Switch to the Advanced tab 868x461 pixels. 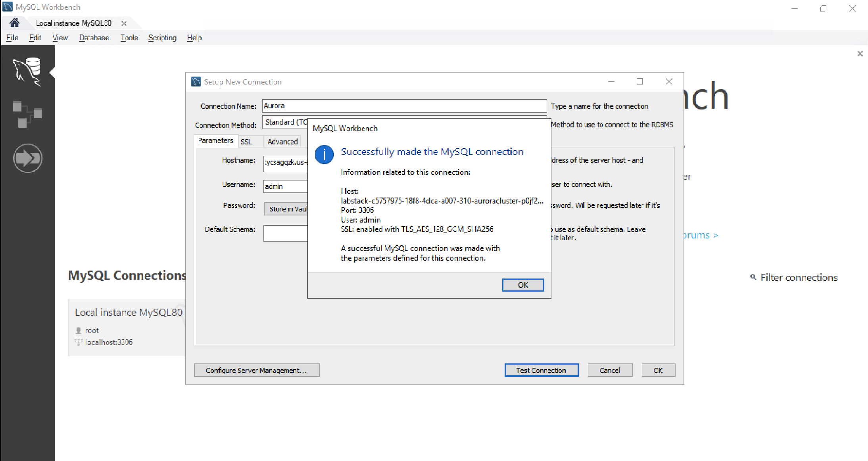pyautogui.click(x=282, y=142)
